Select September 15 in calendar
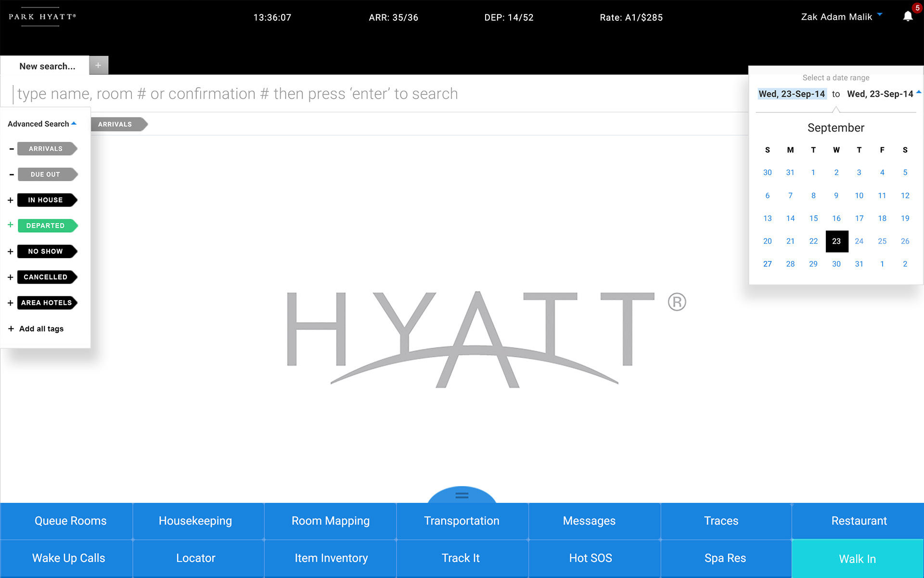Viewport: 924px width, 578px height. (x=813, y=218)
